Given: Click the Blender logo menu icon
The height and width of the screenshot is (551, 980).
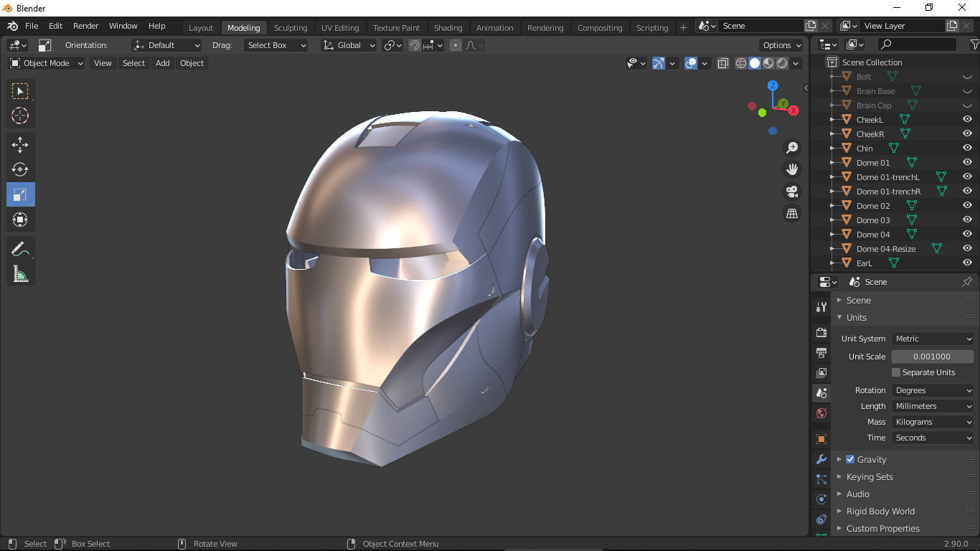Looking at the screenshot, I should (12, 26).
